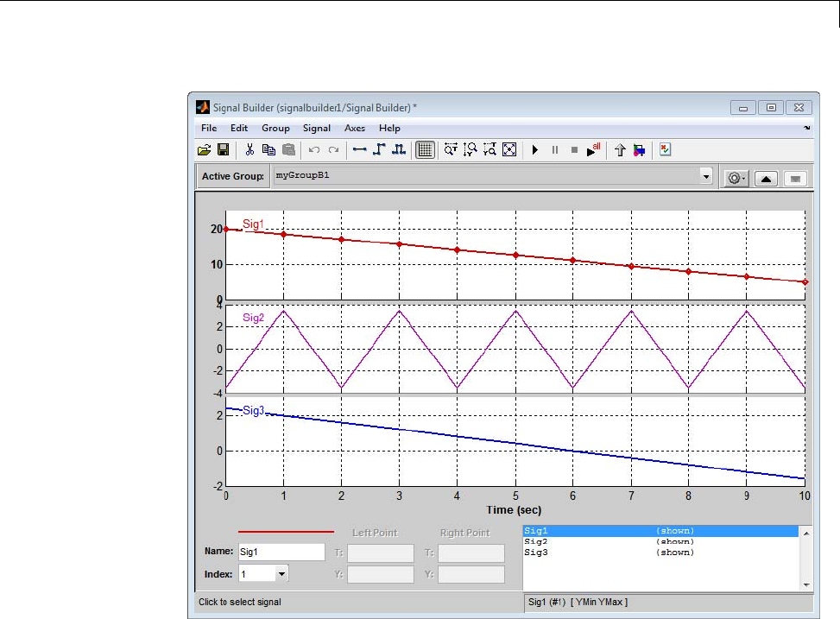Click the Zoom in Y icon
Viewport: 840px width, 619px height.
[x=470, y=150]
